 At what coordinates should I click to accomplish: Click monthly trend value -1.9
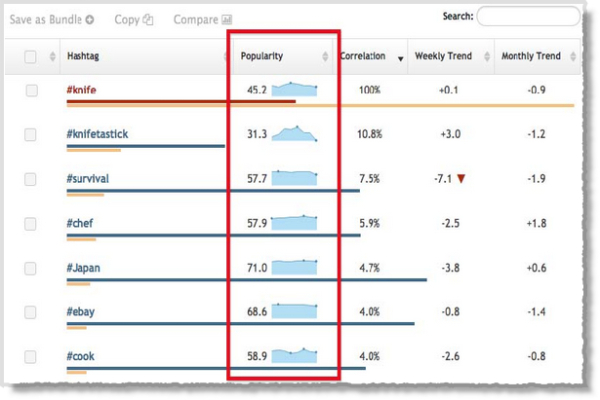(x=536, y=179)
